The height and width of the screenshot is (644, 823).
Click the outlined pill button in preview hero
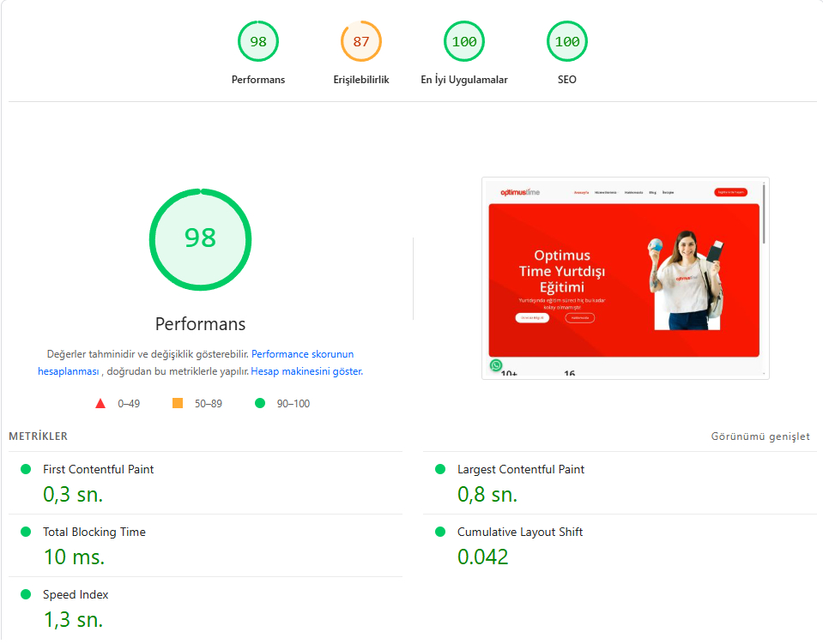click(580, 318)
